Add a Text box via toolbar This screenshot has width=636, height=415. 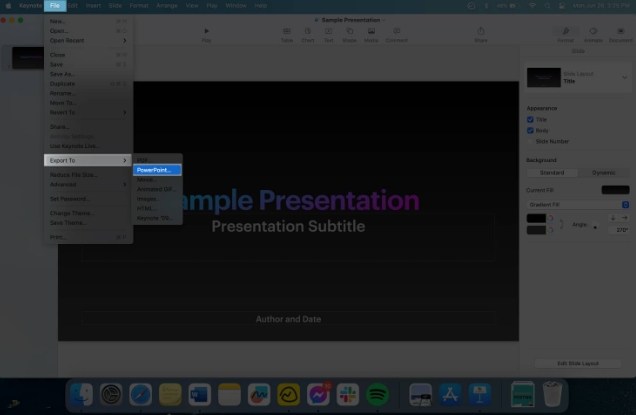(329, 31)
